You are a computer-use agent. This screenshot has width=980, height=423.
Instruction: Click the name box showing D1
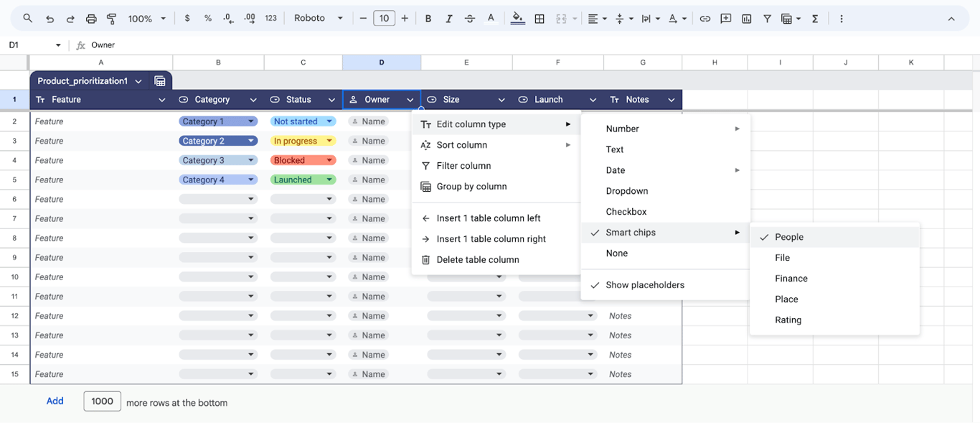tap(34, 45)
